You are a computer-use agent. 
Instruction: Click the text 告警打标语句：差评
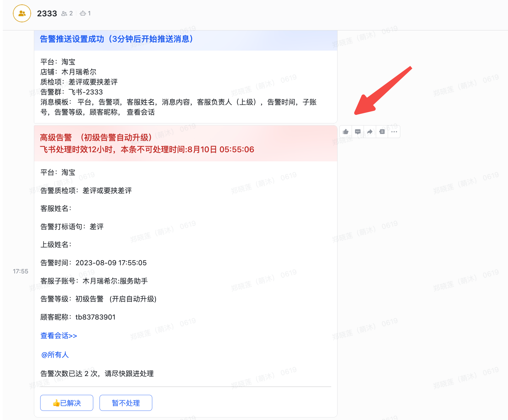72,227
